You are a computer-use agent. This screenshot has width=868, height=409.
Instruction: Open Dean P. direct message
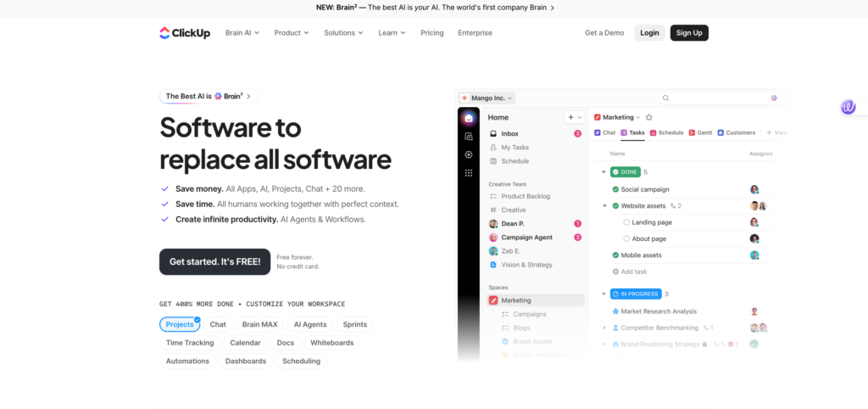click(x=536, y=223)
